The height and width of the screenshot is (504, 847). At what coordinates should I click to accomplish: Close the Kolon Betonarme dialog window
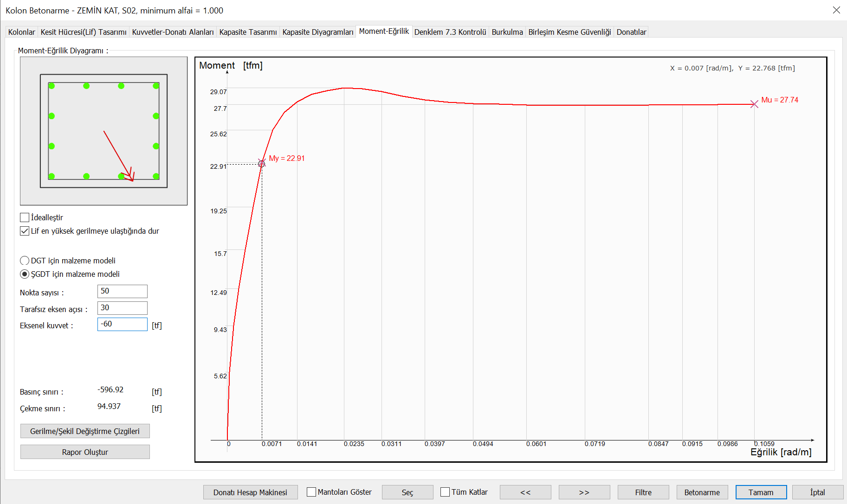pos(836,10)
